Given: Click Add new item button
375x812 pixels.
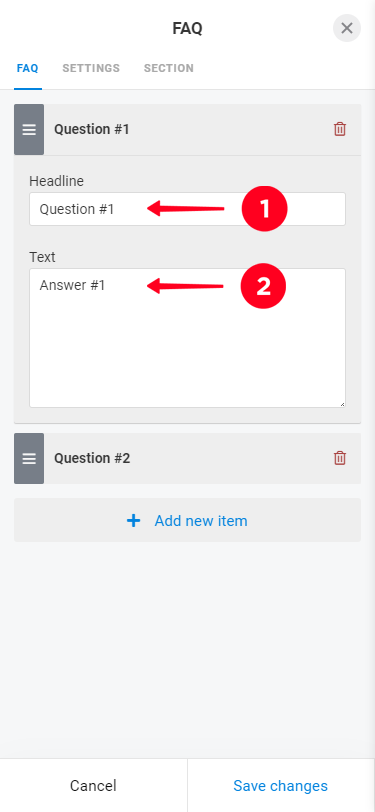Looking at the screenshot, I should tap(188, 520).
